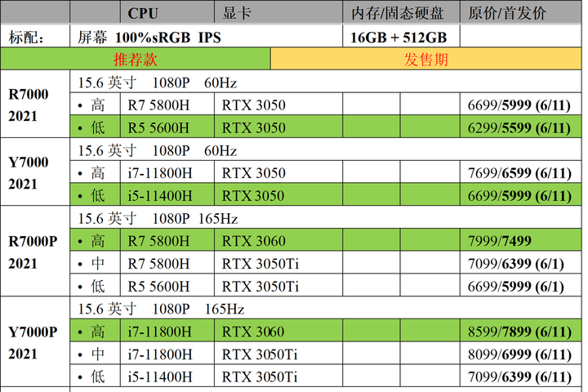
Task: Click the 165Hz screen spec line under R7000P 2021
Action: [x=158, y=219]
